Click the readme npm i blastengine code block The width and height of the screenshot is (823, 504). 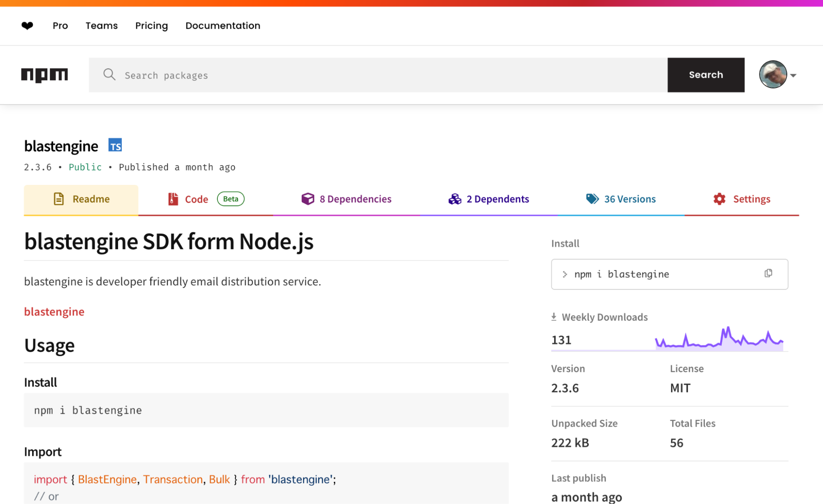coord(266,410)
